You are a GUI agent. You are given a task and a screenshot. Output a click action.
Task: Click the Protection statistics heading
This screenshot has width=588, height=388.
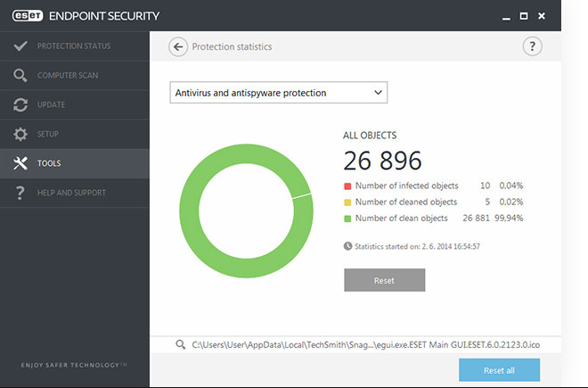tap(232, 46)
